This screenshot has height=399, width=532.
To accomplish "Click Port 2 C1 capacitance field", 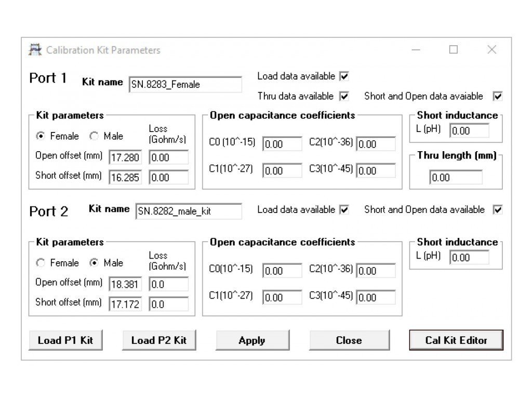I will pos(282,298).
